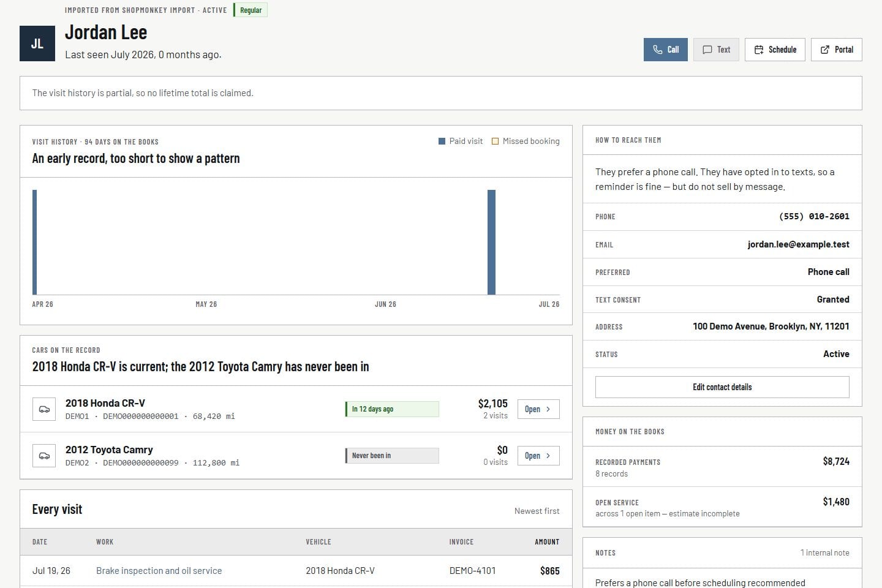Click the '1 internal note' label
This screenshot has height=588, width=882.
pyautogui.click(x=824, y=552)
